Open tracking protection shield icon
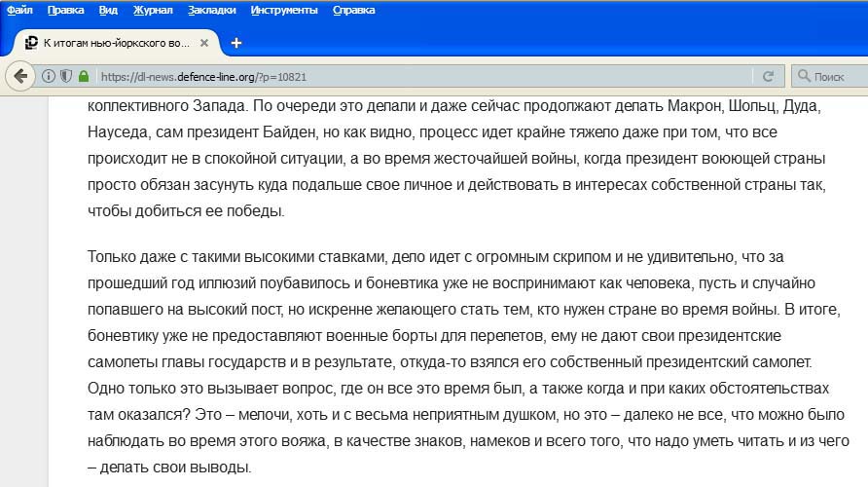 pyautogui.click(x=66, y=76)
